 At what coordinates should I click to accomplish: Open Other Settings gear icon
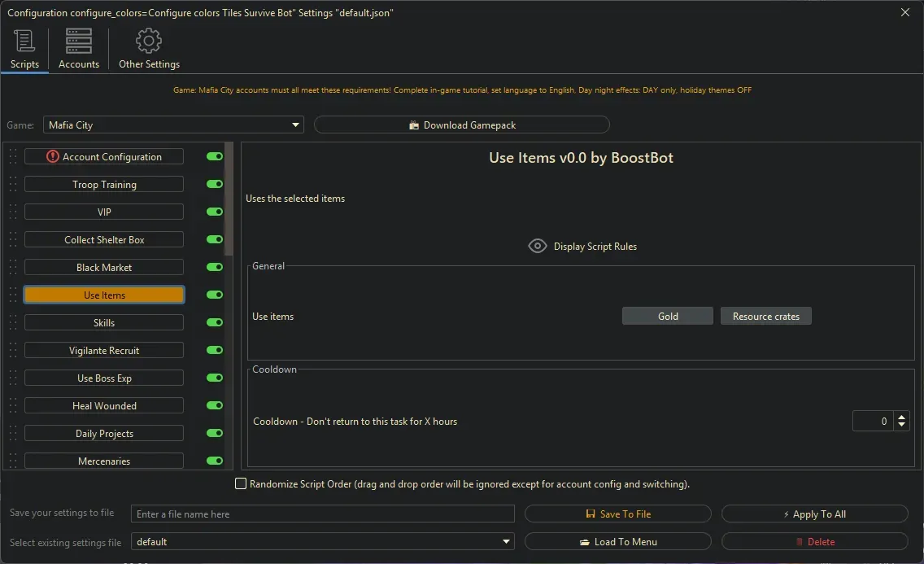pyautogui.click(x=149, y=40)
